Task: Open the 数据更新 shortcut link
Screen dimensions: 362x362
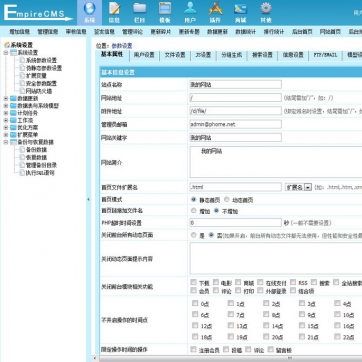Action: click(x=217, y=32)
